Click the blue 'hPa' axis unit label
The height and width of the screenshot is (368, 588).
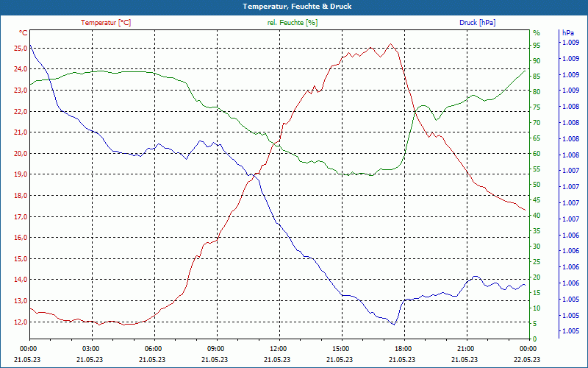[568, 33]
